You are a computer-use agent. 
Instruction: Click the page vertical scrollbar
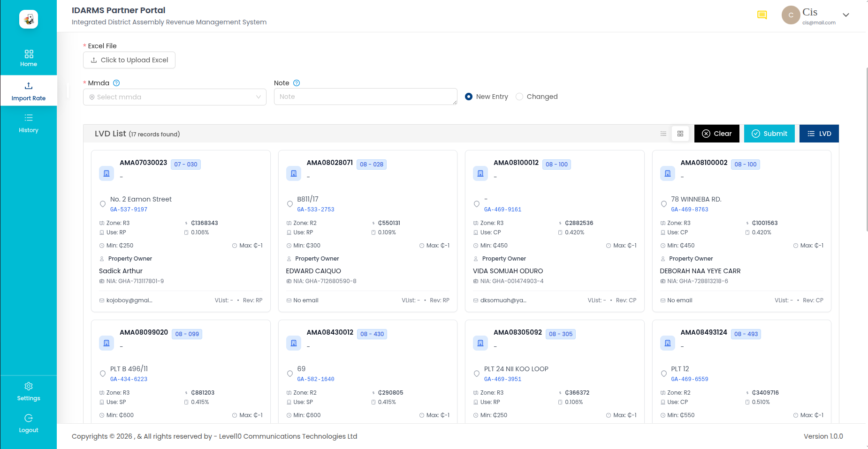point(867,150)
